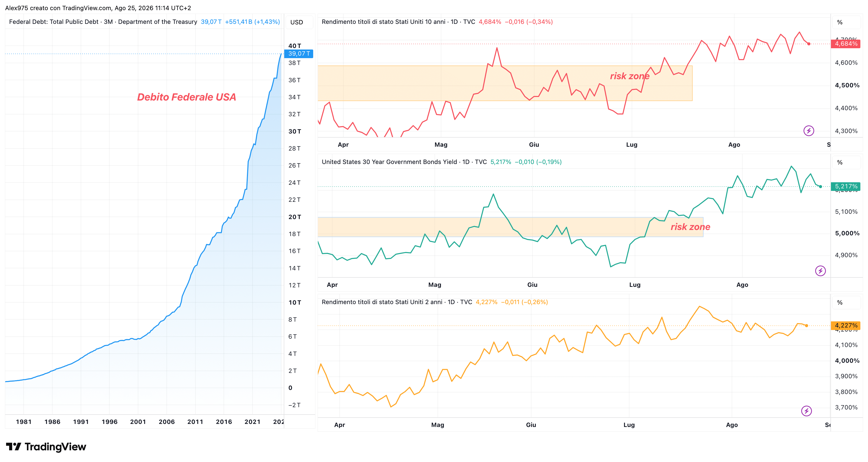Viewport: 868px width, 462px height.
Task: Click the '5,000%' level on the 30-year yield axis
Action: click(847, 233)
